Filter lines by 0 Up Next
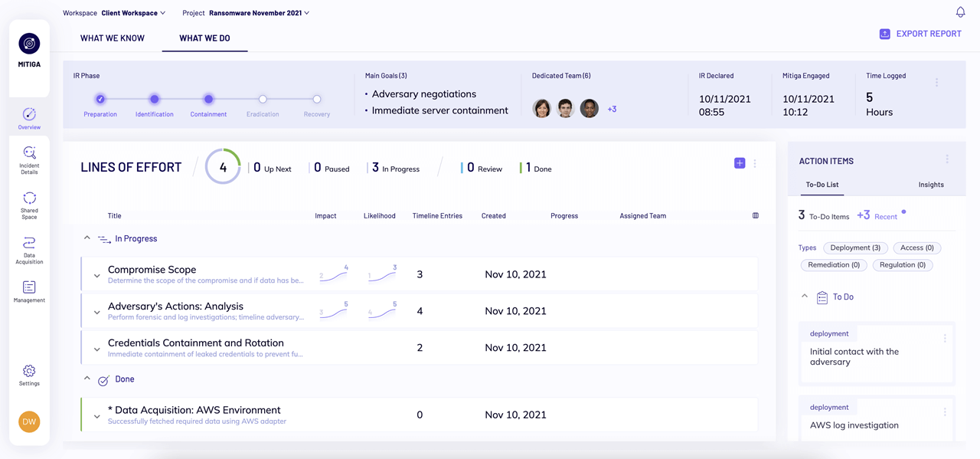Viewport: 980px width, 459px height. (272, 168)
